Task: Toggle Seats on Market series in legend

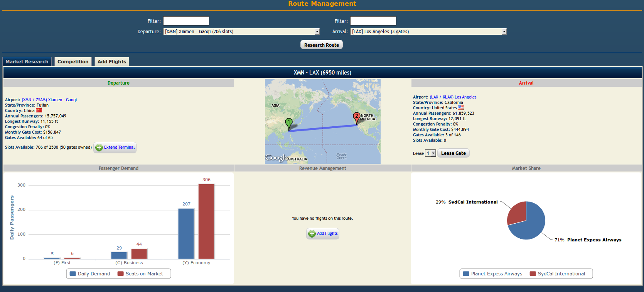Action: 140,274
